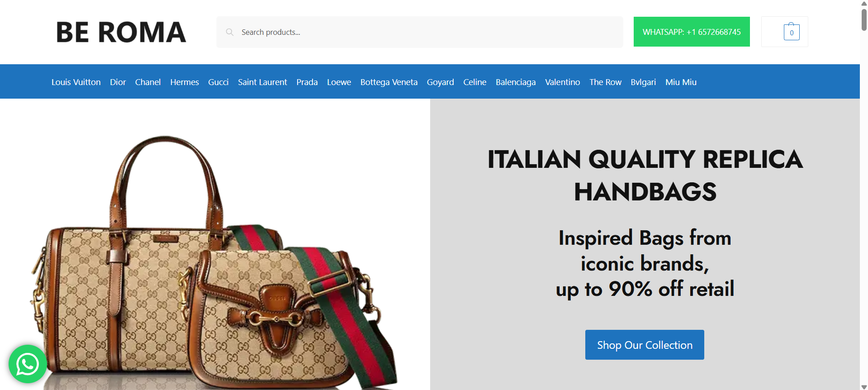Click the WhatsApp phone number button
Viewport: 868px width, 390px height.
pyautogui.click(x=692, y=32)
